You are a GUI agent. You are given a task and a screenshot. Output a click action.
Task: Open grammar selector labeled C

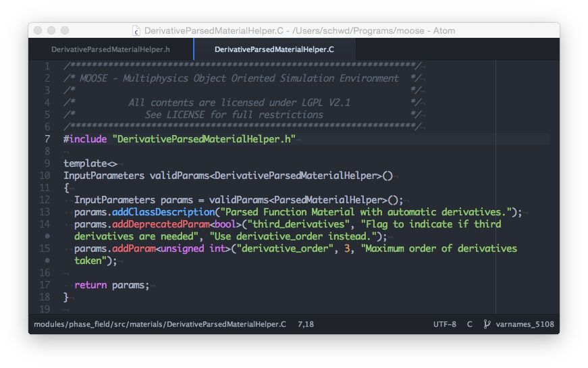470,325
